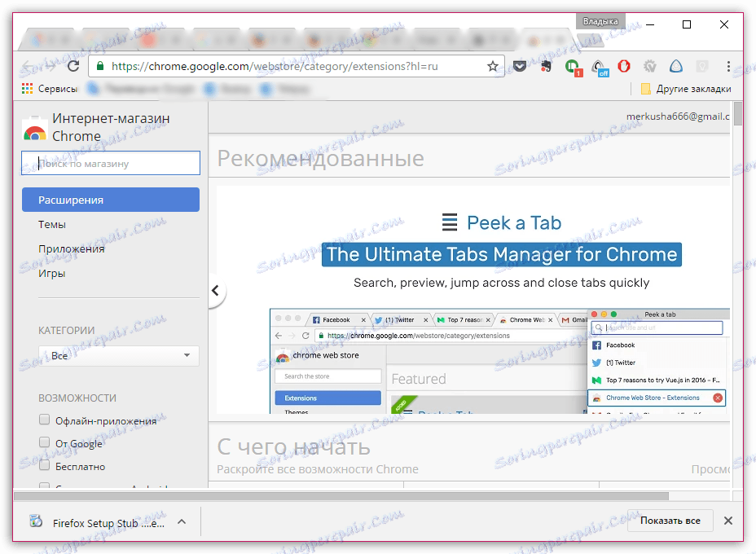Click the merkusha666@gmail account link
This screenshot has height=554, width=756.
click(x=678, y=117)
